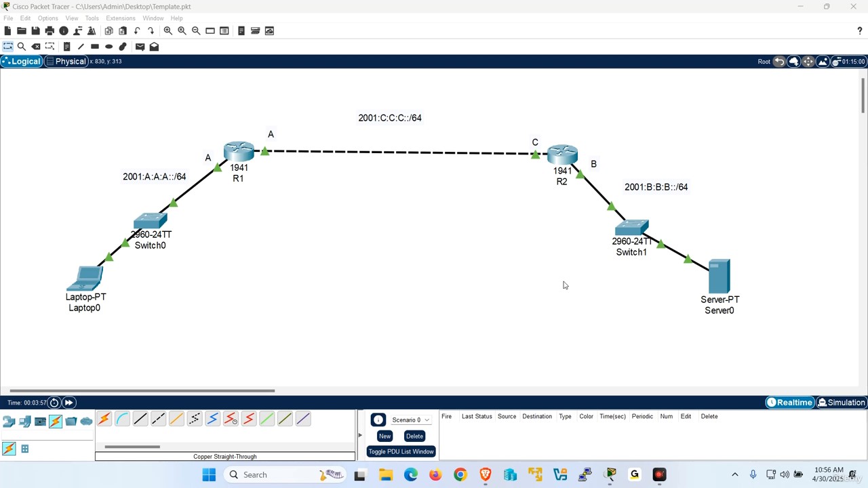Select the Delete tool
Screen dimensions: 868x488
point(36,47)
